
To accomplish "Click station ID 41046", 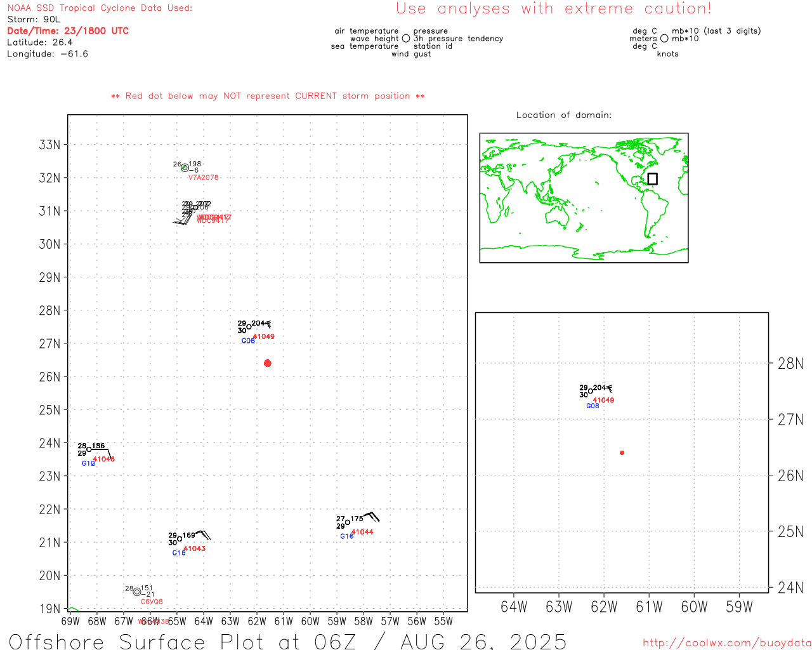I will pyautogui.click(x=104, y=460).
